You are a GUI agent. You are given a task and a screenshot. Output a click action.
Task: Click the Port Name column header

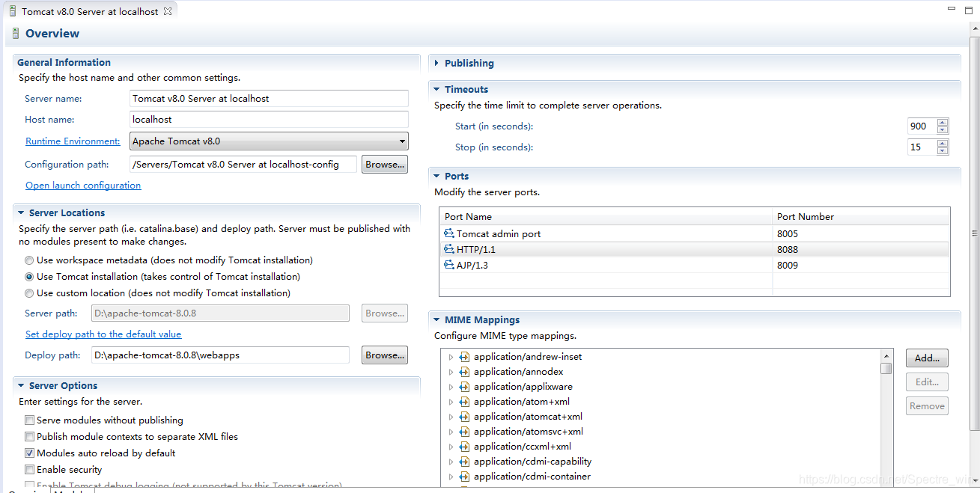(606, 216)
